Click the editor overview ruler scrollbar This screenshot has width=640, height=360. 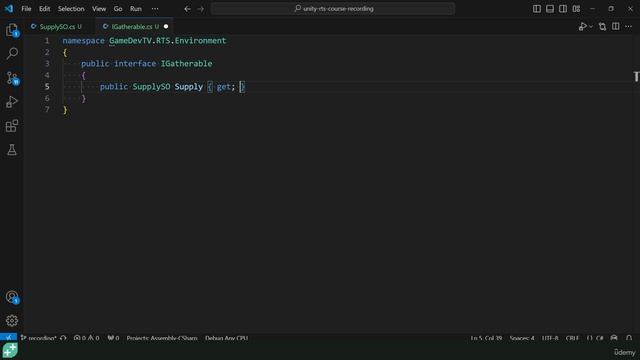pos(636,184)
